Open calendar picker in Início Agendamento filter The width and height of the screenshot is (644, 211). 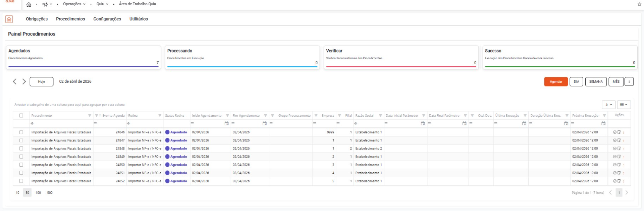[x=226, y=123]
